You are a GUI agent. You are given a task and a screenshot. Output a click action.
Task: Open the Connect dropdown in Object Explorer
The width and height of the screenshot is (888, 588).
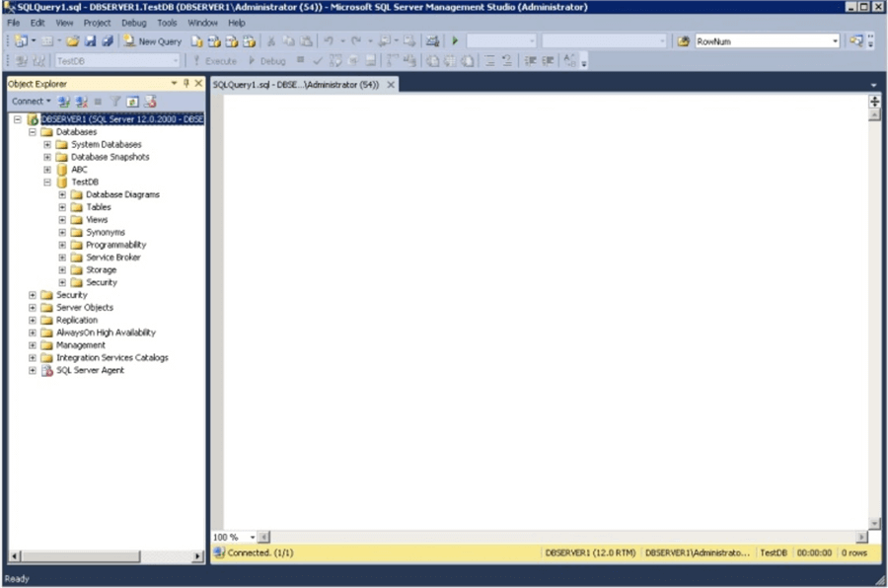(x=32, y=101)
